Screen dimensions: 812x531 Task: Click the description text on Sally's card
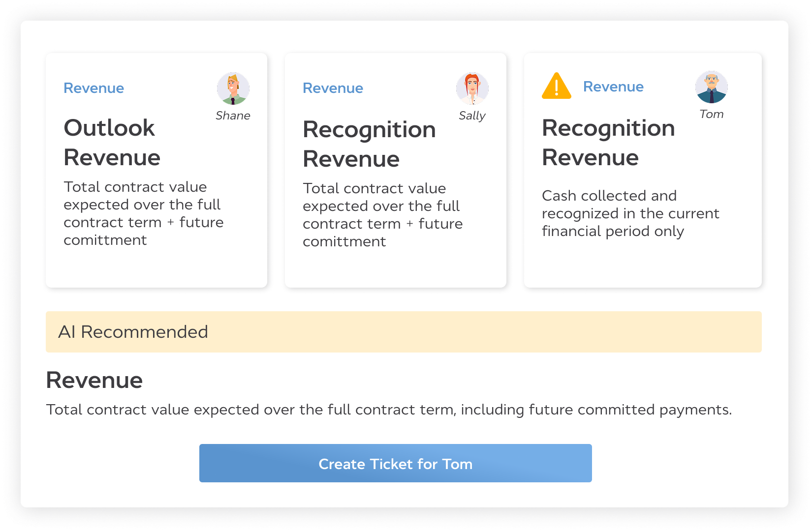click(382, 215)
